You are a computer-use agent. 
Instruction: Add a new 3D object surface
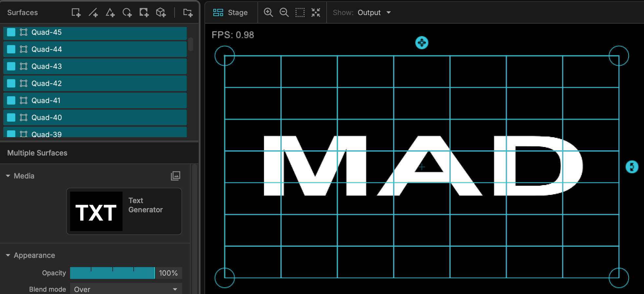[x=161, y=12]
